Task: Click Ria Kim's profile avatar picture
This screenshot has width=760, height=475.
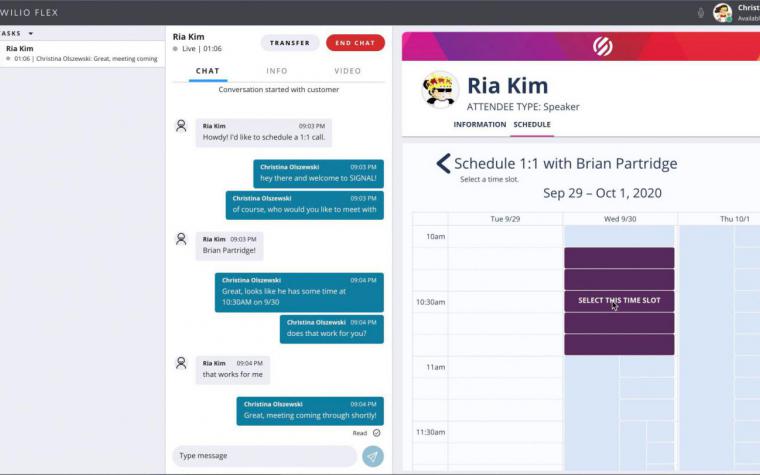Action: [x=440, y=90]
